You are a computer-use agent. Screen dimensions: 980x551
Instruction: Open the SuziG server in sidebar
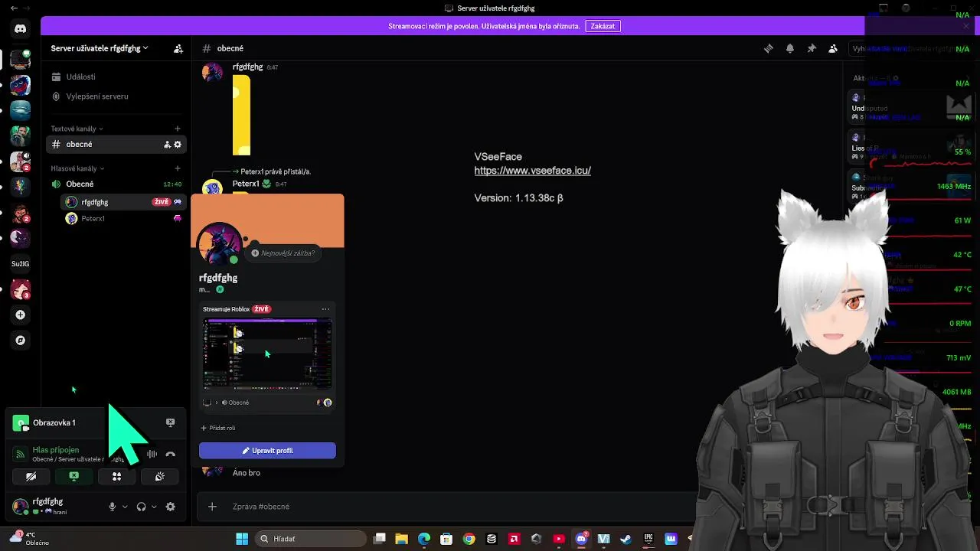coord(21,263)
